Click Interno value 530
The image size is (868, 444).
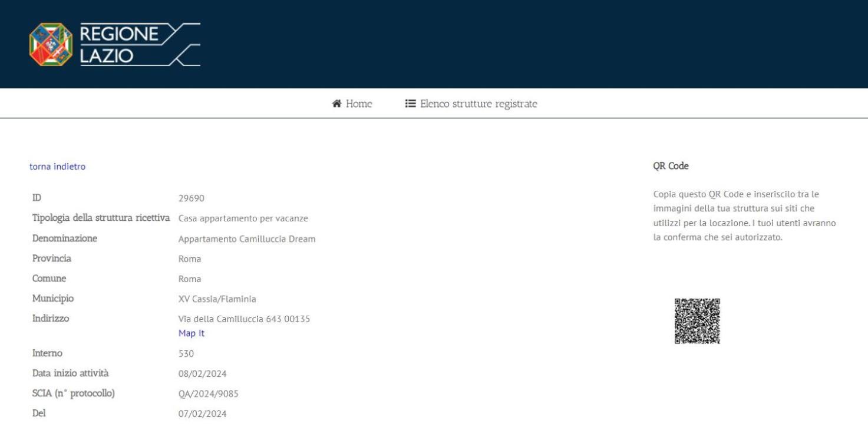pyautogui.click(x=186, y=354)
